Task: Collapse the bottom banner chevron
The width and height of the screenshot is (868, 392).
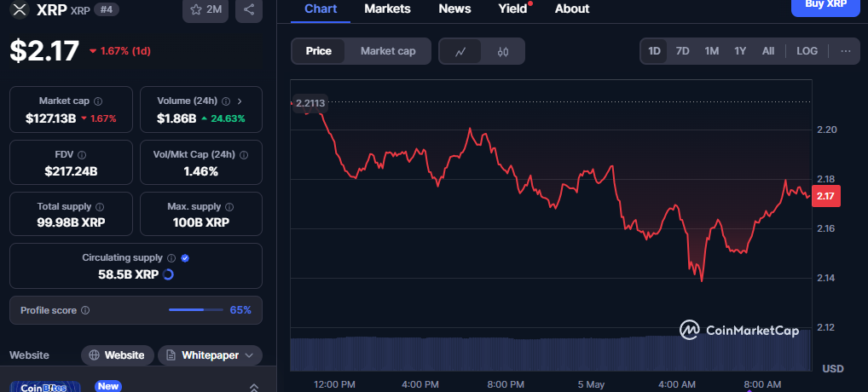Action: [x=254, y=388]
